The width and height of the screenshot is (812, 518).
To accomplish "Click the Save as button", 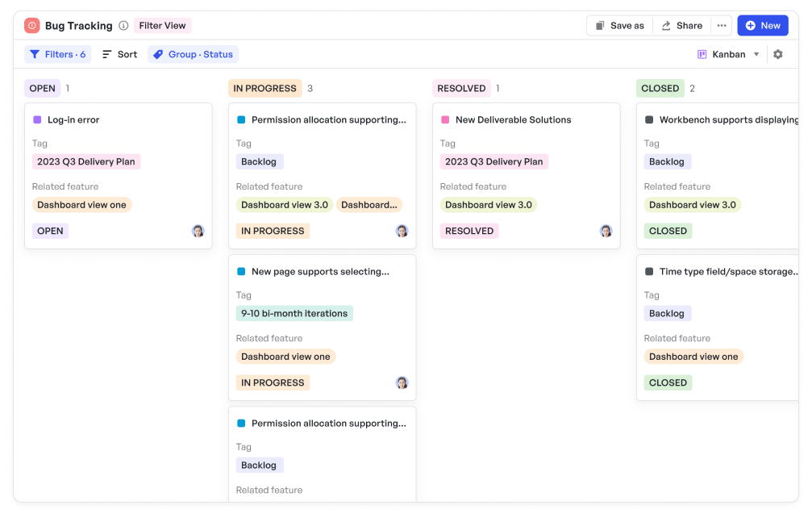I will pyautogui.click(x=619, y=26).
